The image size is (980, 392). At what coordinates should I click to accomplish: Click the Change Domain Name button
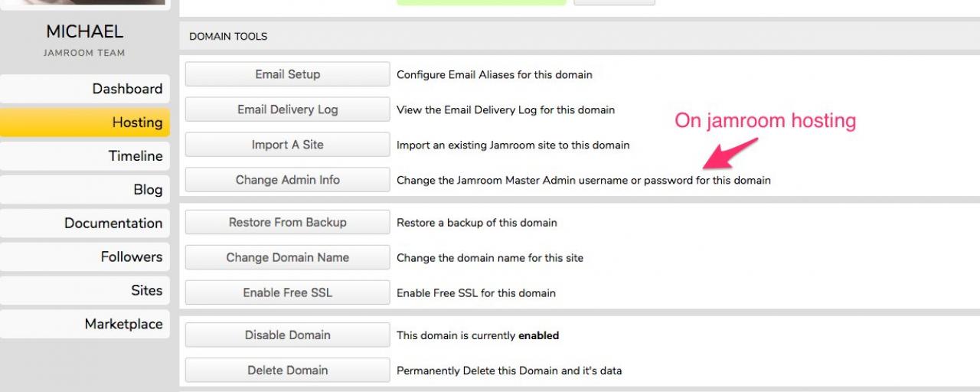tap(287, 257)
